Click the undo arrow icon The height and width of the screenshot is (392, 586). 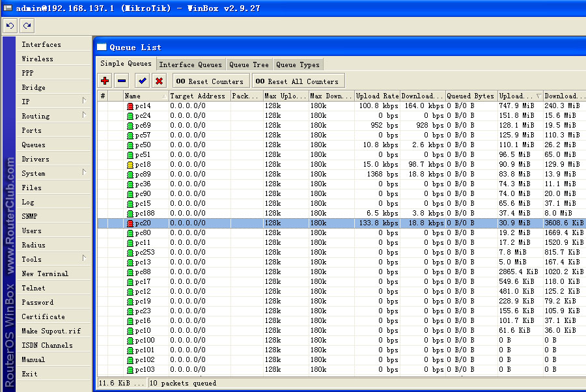click(x=10, y=26)
